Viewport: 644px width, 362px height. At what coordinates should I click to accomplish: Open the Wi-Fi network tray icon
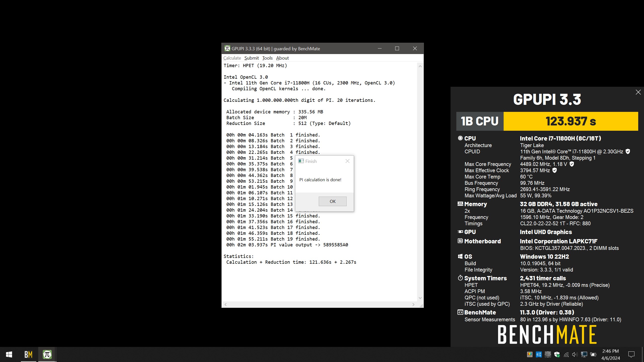coord(566,354)
